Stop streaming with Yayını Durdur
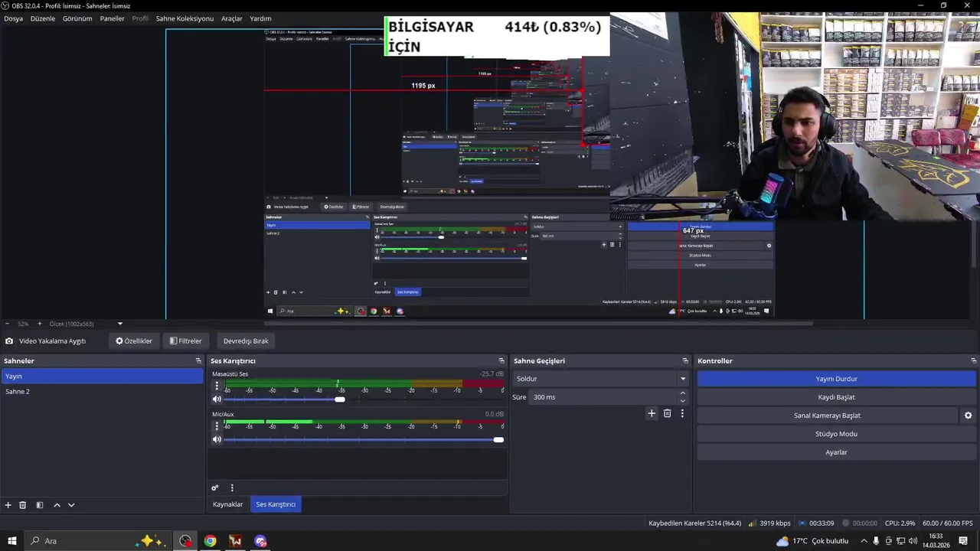 click(x=836, y=379)
